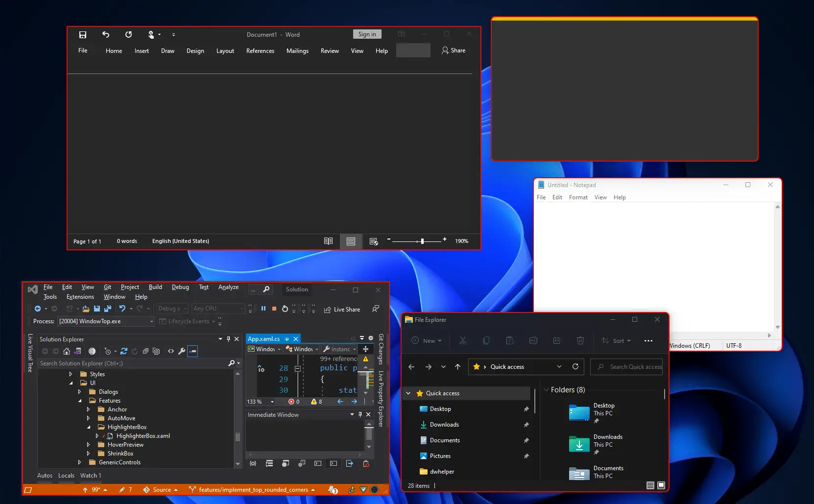Toggle the pin on Downloads in Quick access
The image size is (814, 504).
[x=527, y=425]
